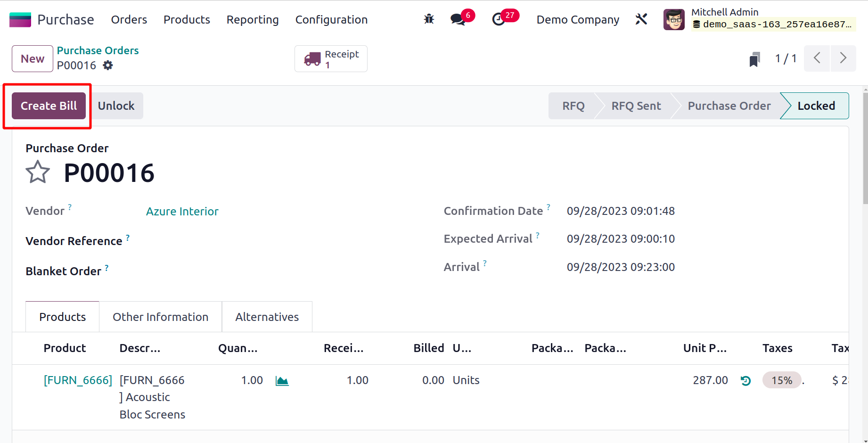This screenshot has width=868, height=443.
Task: Open the conversations chat icon
Action: pos(458,19)
